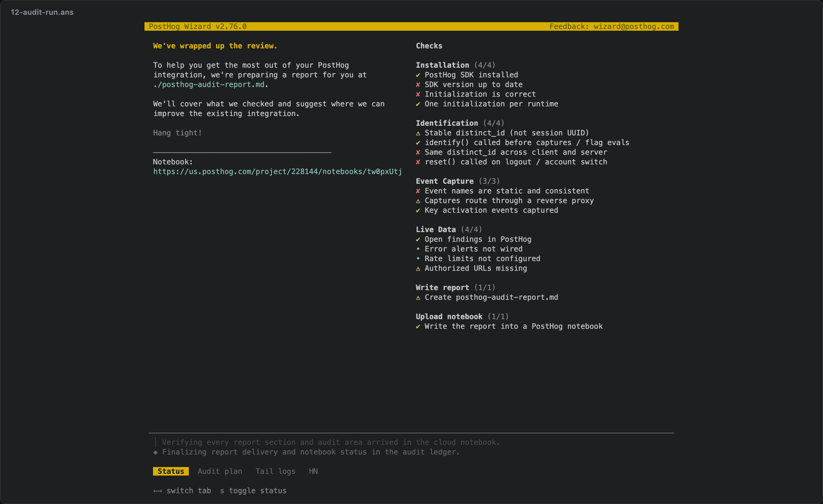The height and width of the screenshot is (504, 823).
Task: Click the "Finalizing report delivery" log line
Action: tap(311, 452)
